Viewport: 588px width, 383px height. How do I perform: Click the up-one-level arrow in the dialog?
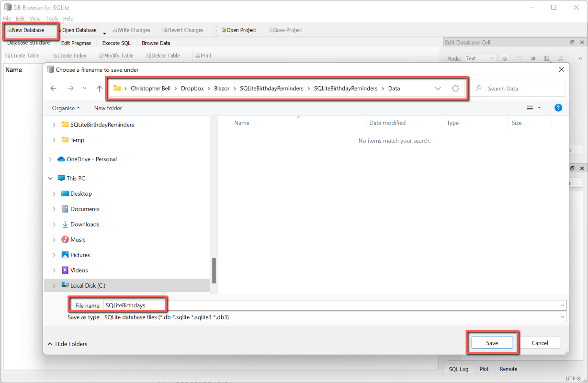100,89
